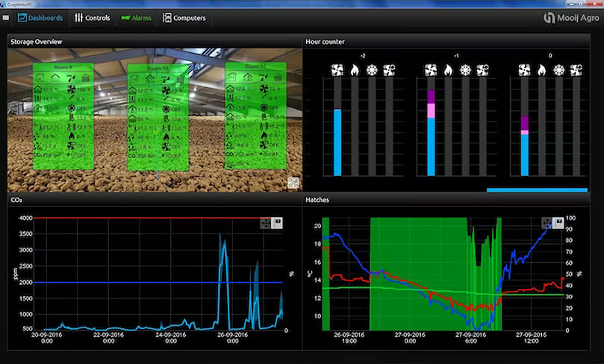Click the Mooij Agro logo
This screenshot has height=364, width=604.
(571, 18)
